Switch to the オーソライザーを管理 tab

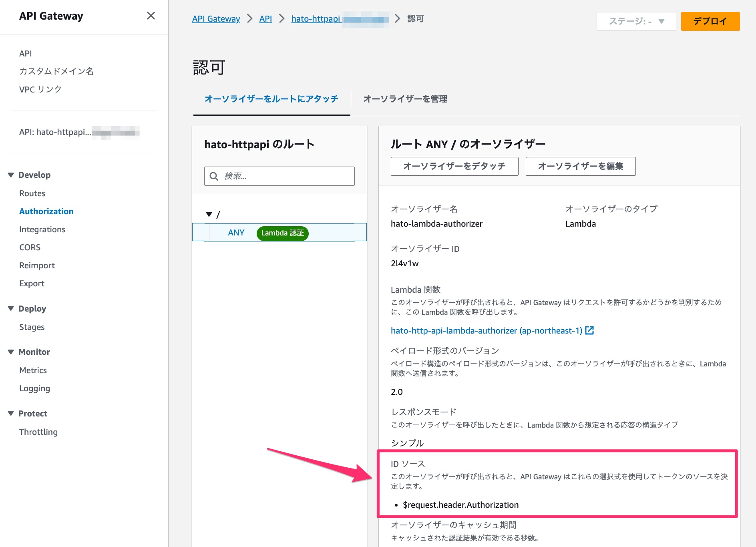[405, 99]
